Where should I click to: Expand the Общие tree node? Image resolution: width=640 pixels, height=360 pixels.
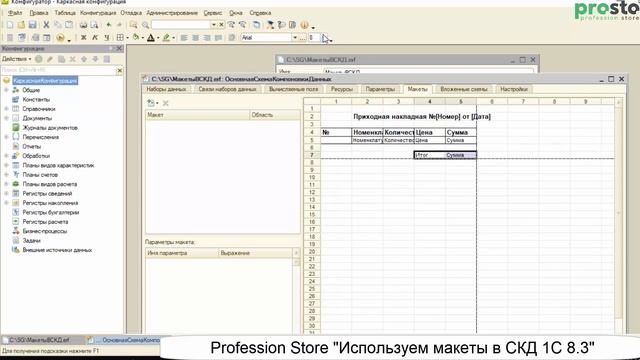point(7,90)
